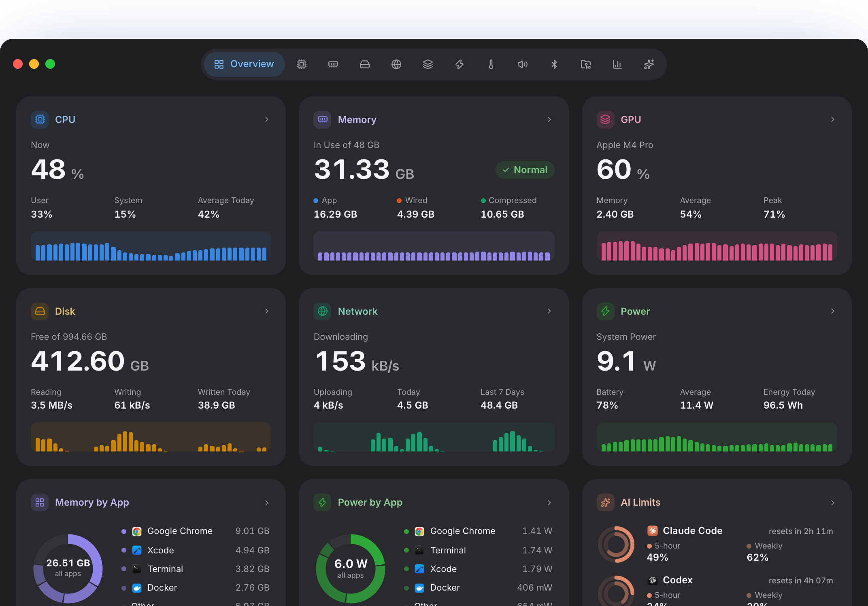The width and height of the screenshot is (868, 606).
Task: Click the Power by App bolt icon
Action: click(322, 502)
